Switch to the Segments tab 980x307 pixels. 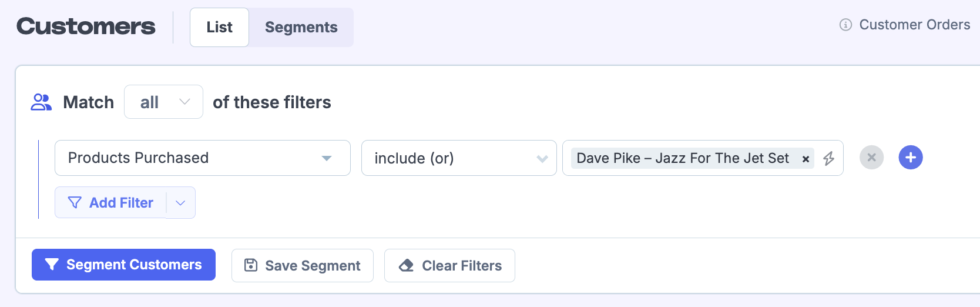[301, 28]
